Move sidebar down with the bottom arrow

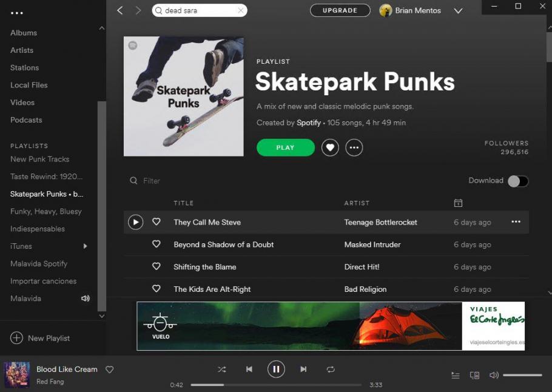point(101,316)
